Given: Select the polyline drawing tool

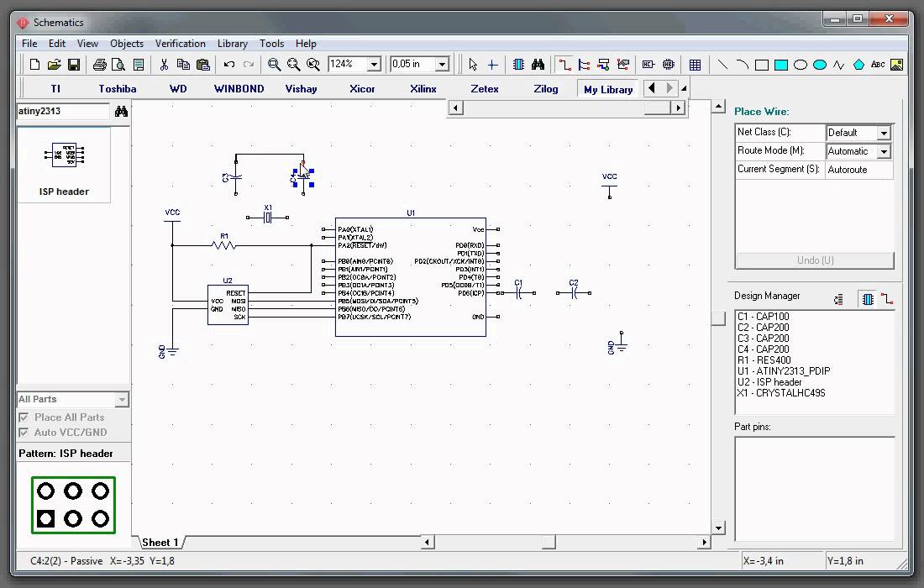Looking at the screenshot, I should 839,64.
